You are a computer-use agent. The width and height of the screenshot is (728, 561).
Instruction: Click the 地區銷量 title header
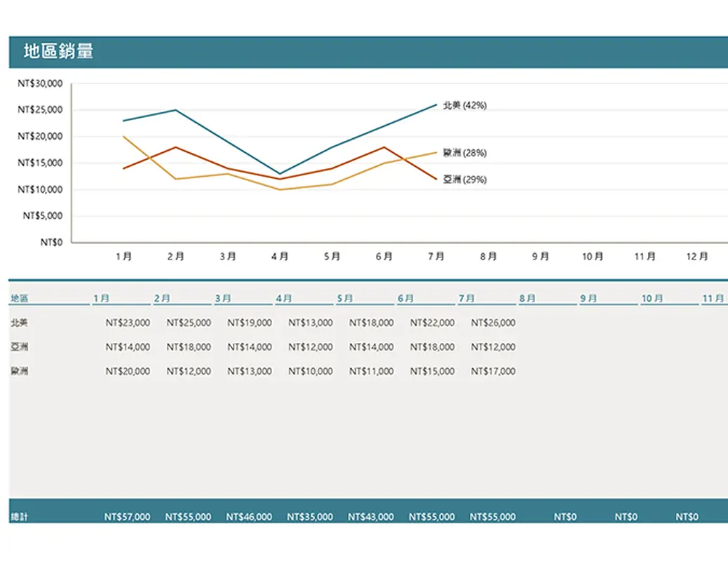pos(59,52)
